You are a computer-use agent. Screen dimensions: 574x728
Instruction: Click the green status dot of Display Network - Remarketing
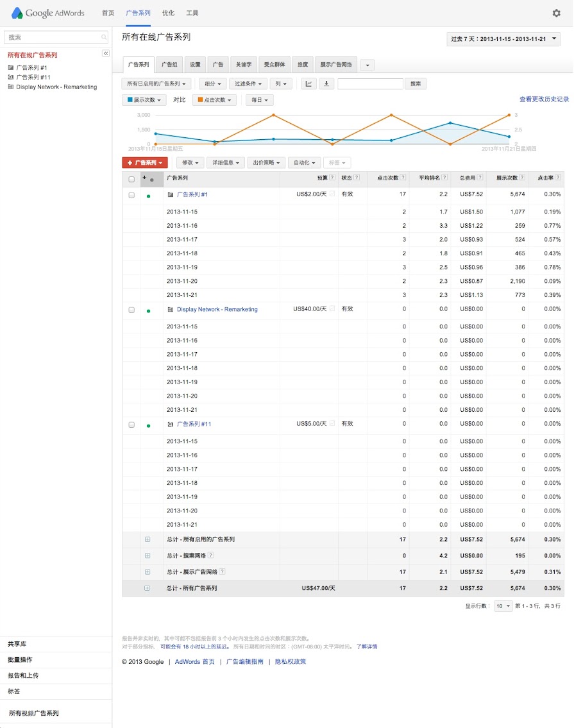click(x=149, y=310)
